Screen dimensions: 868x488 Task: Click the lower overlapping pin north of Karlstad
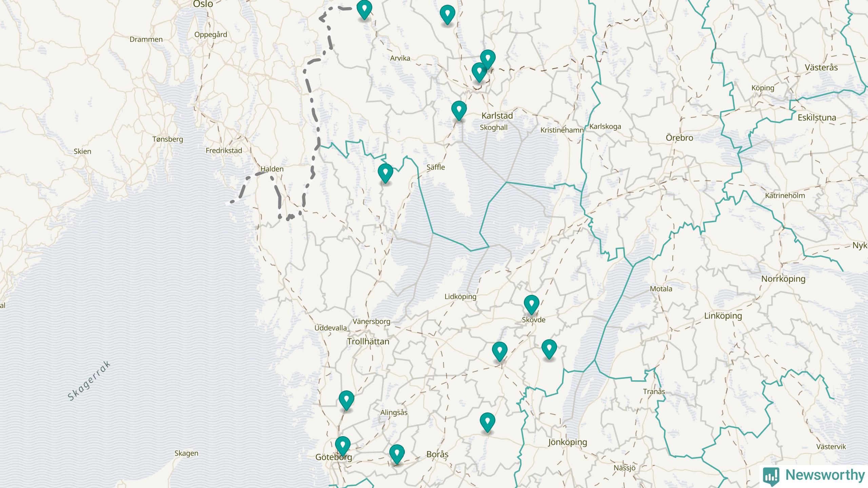tap(478, 72)
